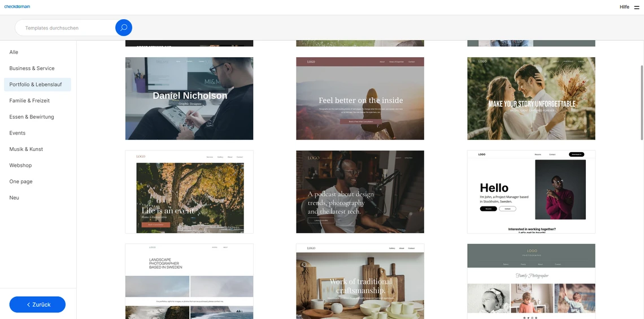
Task: Click the checkdomain logo
Action: 17,7
